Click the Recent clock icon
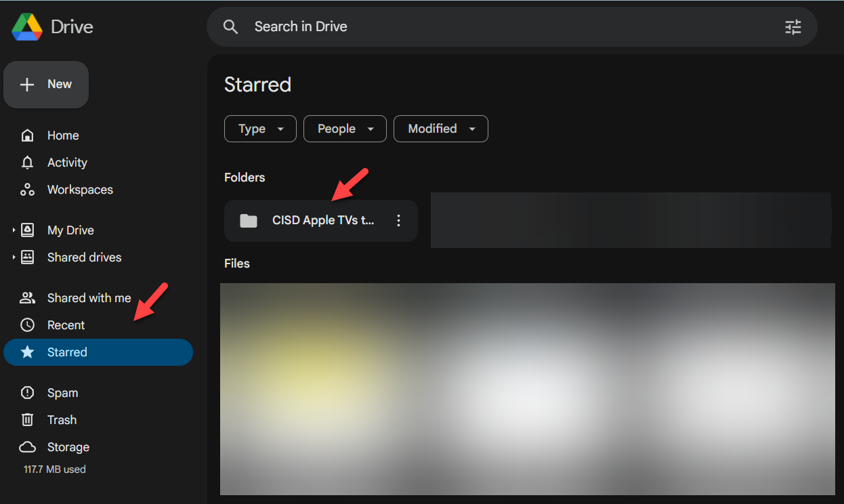Viewport: 844px width, 504px height. [x=27, y=325]
